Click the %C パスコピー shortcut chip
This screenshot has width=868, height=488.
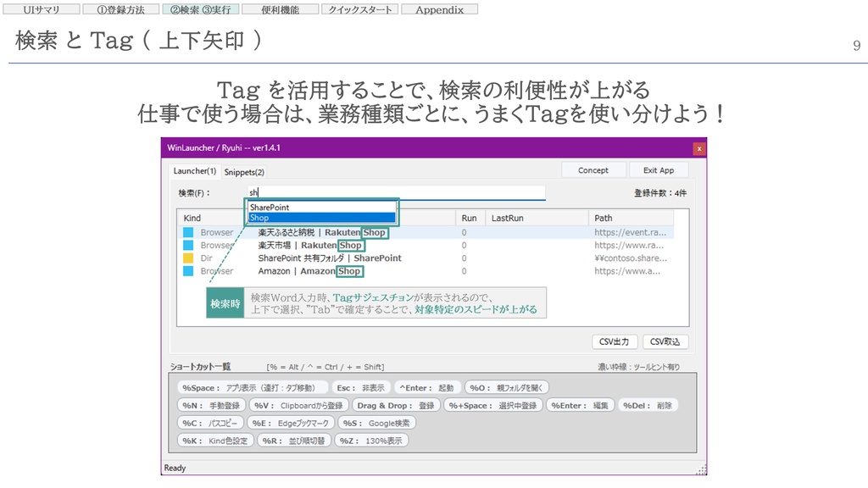point(210,424)
